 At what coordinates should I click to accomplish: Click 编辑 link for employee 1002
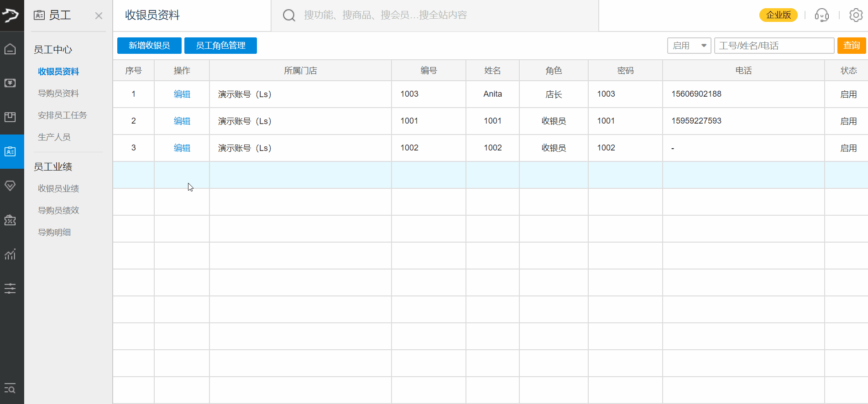click(182, 148)
